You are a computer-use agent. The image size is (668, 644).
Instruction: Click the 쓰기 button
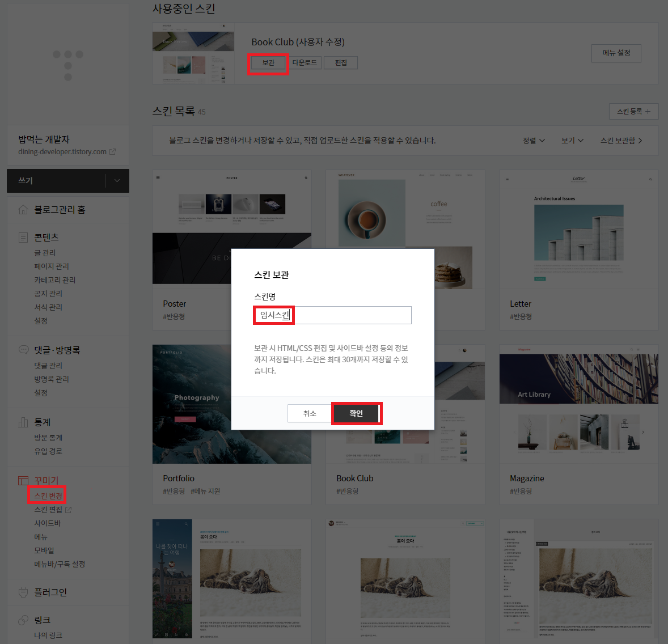(x=56, y=181)
